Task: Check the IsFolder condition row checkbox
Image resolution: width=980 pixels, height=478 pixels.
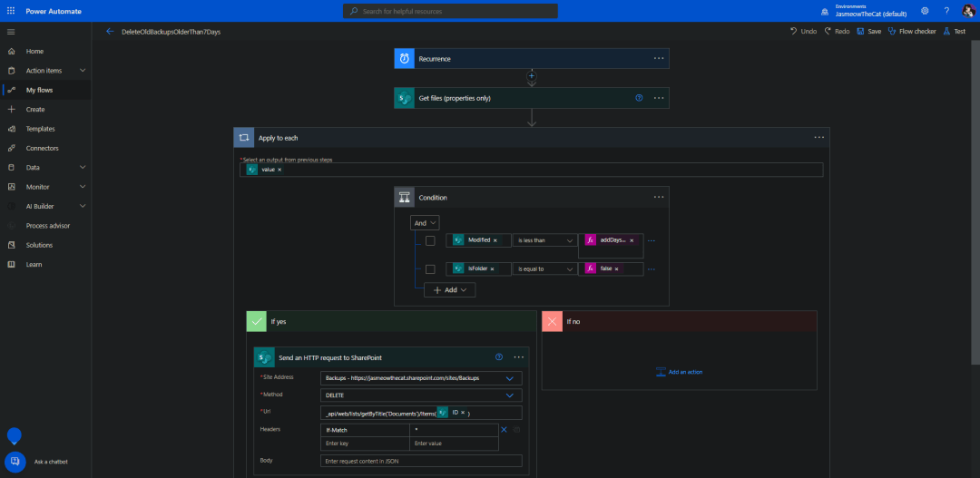Action: click(x=430, y=268)
